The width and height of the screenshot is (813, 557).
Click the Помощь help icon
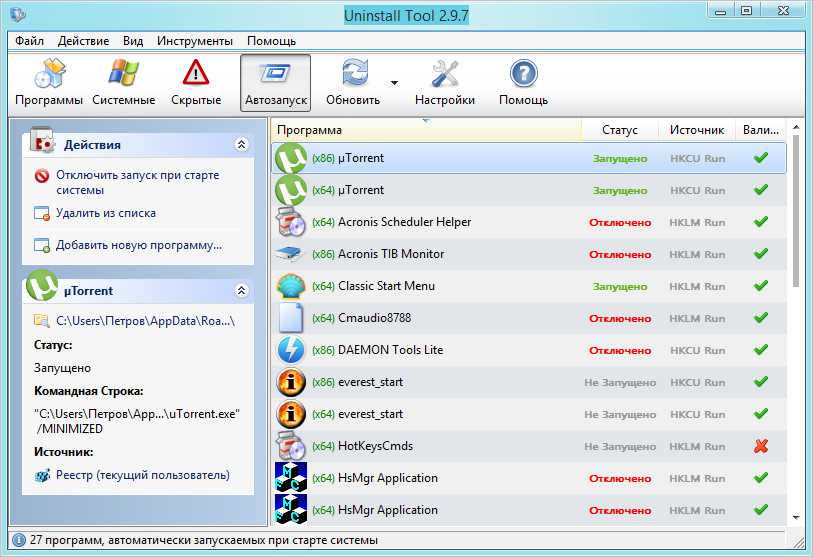point(523,74)
